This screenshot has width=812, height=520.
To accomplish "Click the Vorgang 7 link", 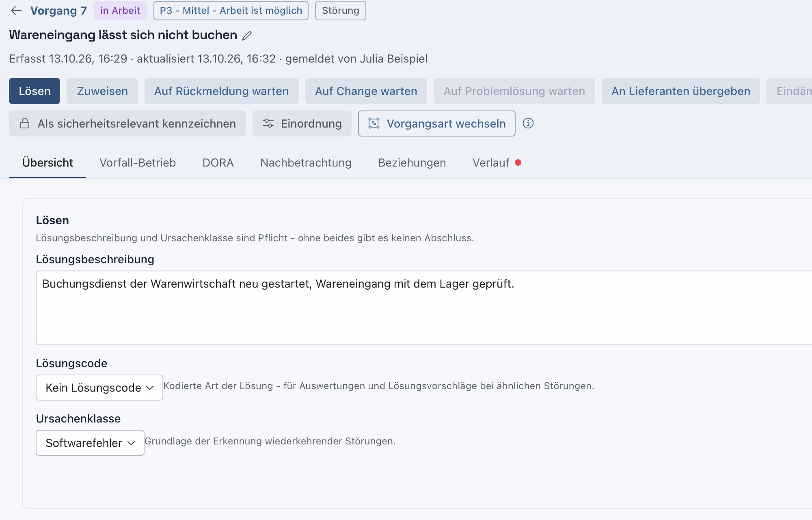I will (x=58, y=11).
